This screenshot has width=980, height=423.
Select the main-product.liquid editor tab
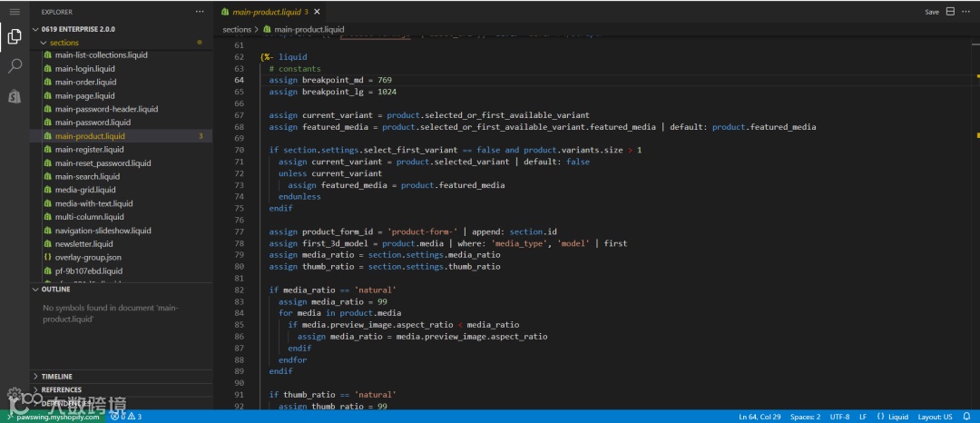pos(269,12)
